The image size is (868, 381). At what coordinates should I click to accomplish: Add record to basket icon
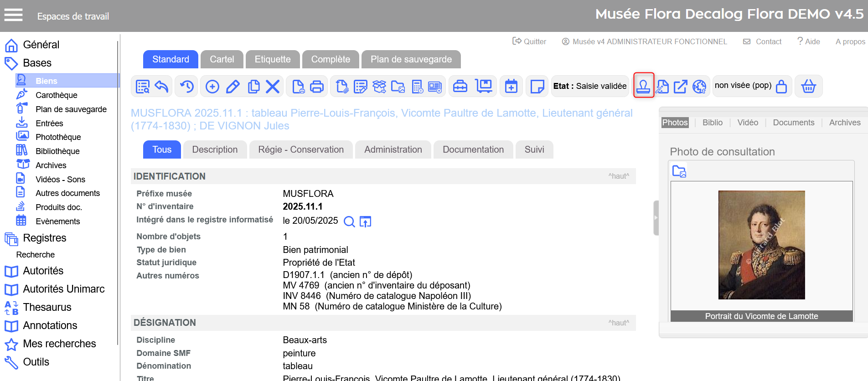808,86
